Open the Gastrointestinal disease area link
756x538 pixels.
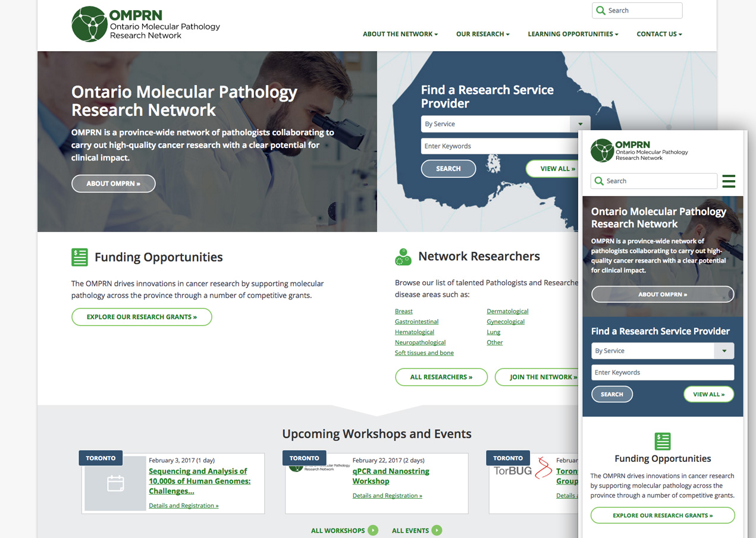coord(416,322)
